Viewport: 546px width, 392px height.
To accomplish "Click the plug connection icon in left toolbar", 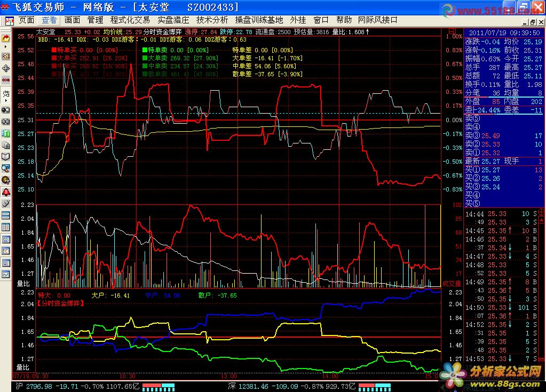I will pos(6,204).
